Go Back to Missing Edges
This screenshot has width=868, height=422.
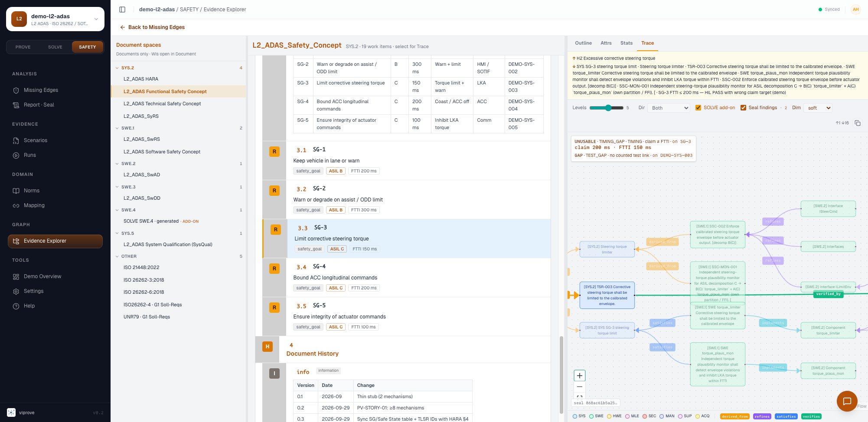[x=153, y=27]
